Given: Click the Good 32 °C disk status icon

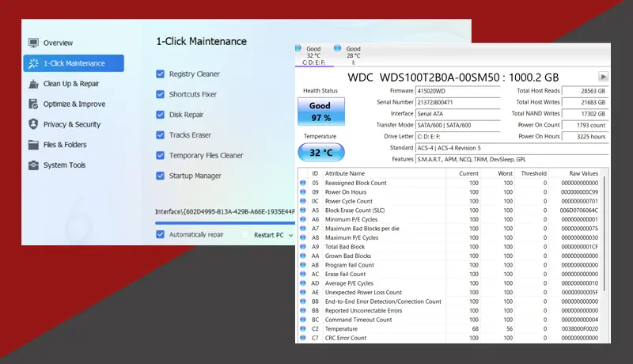Looking at the screenshot, I should tap(298, 48).
